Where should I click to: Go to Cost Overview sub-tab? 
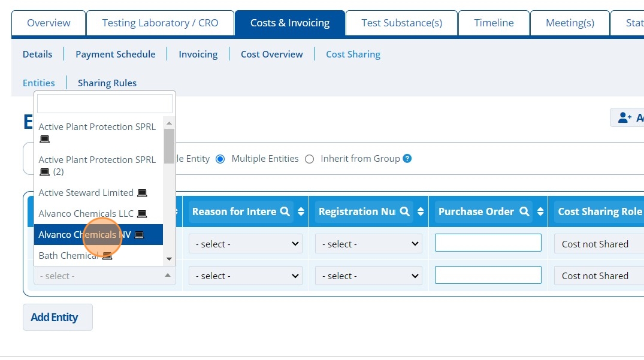(x=271, y=54)
